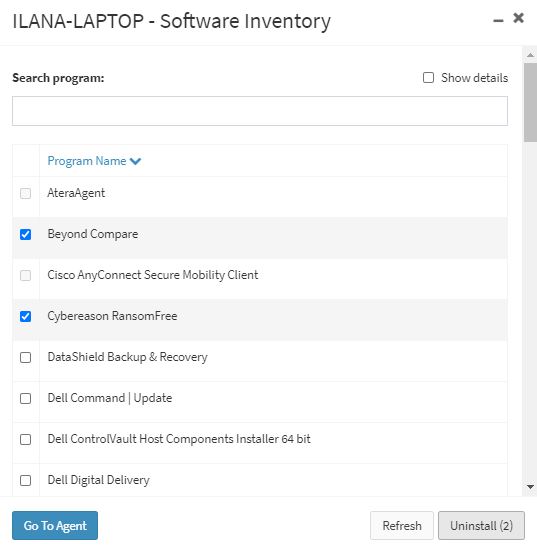The height and width of the screenshot is (552, 537).
Task: Click the Program Name column header
Action: point(87,161)
